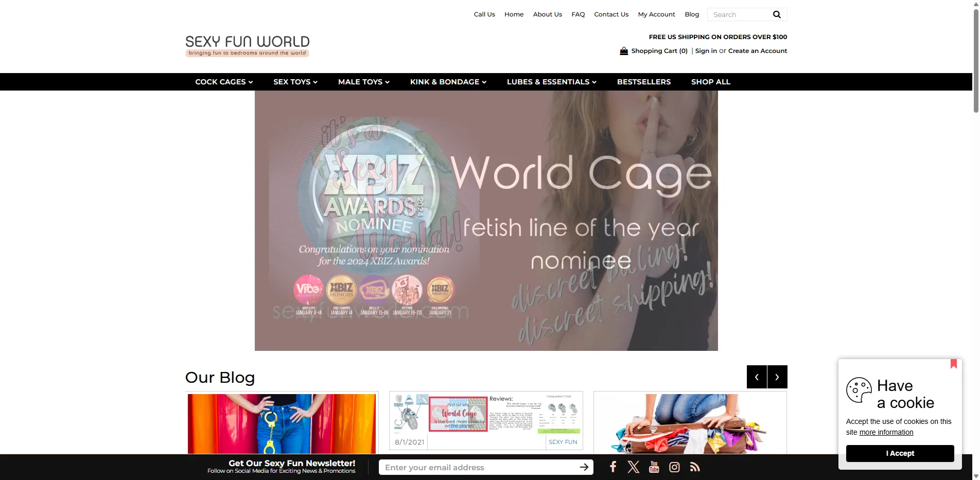Click the search magnifier icon
Image resolution: width=980 pixels, height=480 pixels.
click(x=777, y=14)
